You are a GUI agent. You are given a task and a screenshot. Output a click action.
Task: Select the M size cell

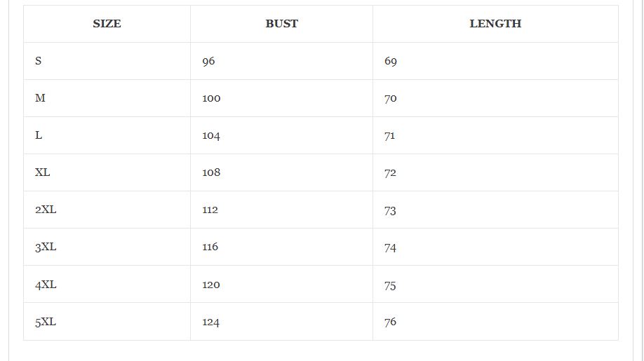[x=107, y=98]
